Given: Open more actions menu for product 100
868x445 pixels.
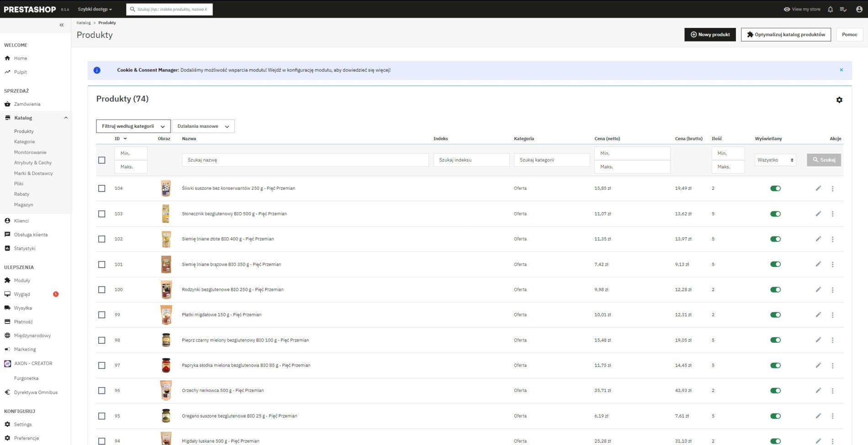Looking at the screenshot, I should [832, 290].
